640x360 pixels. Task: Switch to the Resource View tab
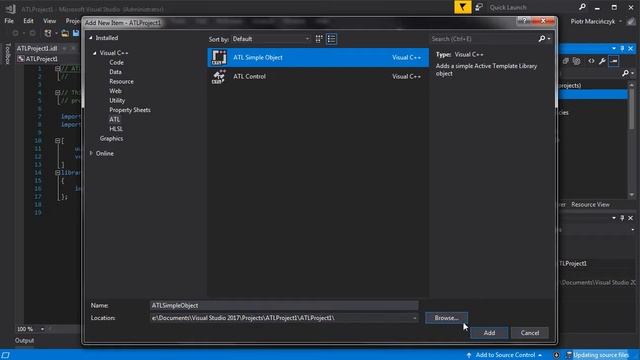point(590,204)
